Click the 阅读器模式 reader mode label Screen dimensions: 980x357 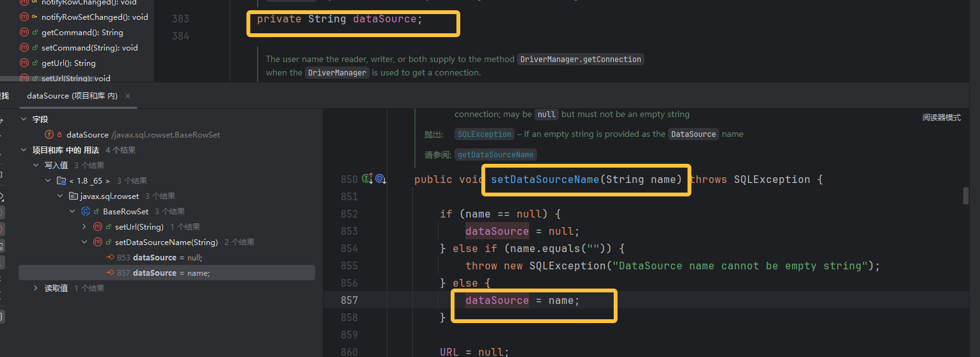[941, 118]
